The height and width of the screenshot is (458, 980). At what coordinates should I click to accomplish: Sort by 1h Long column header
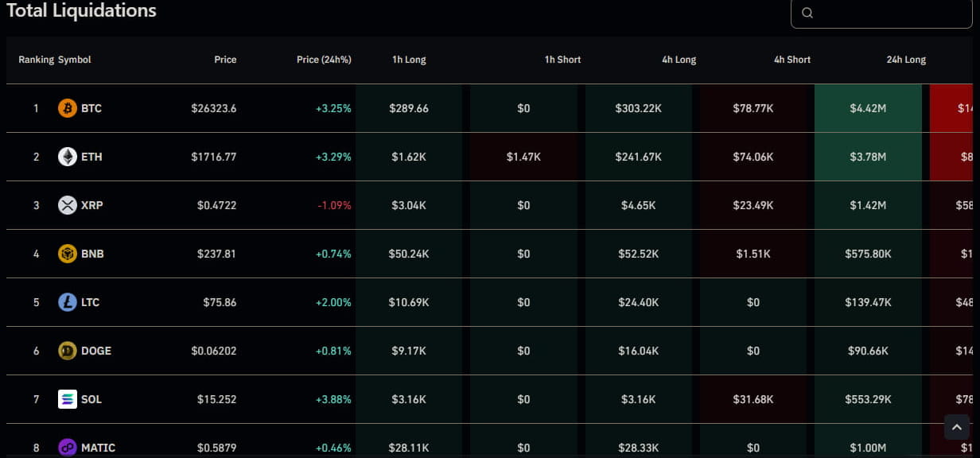pos(409,60)
